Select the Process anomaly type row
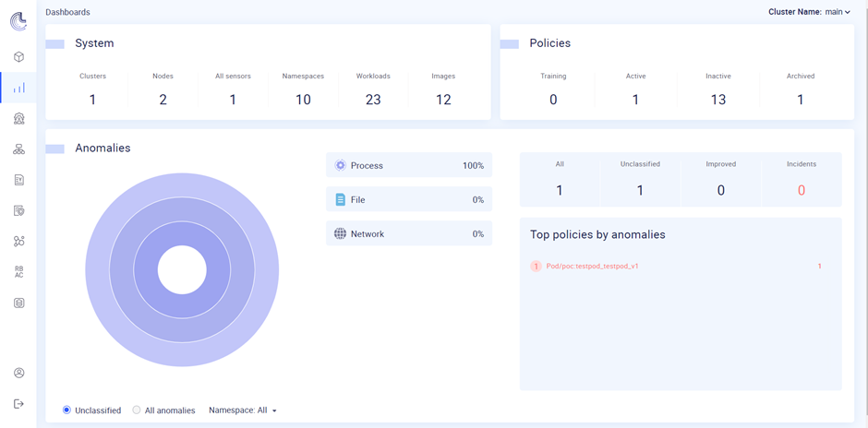 [x=409, y=165]
